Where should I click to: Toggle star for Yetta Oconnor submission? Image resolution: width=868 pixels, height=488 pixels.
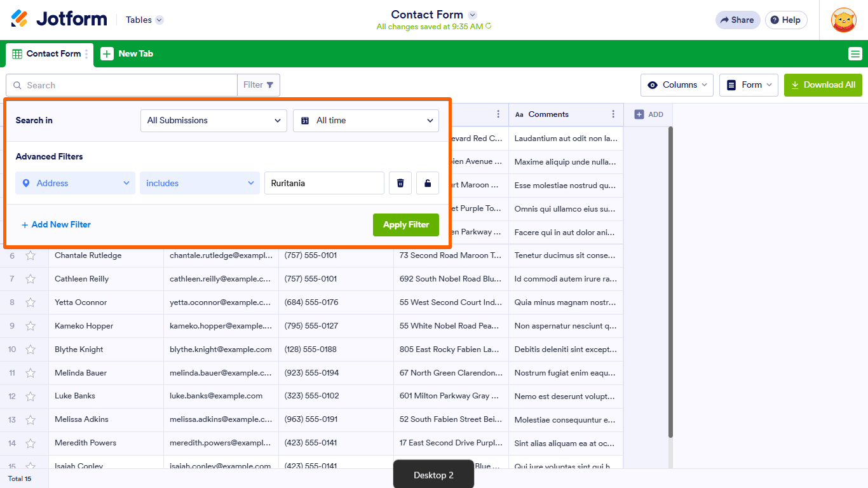click(31, 302)
